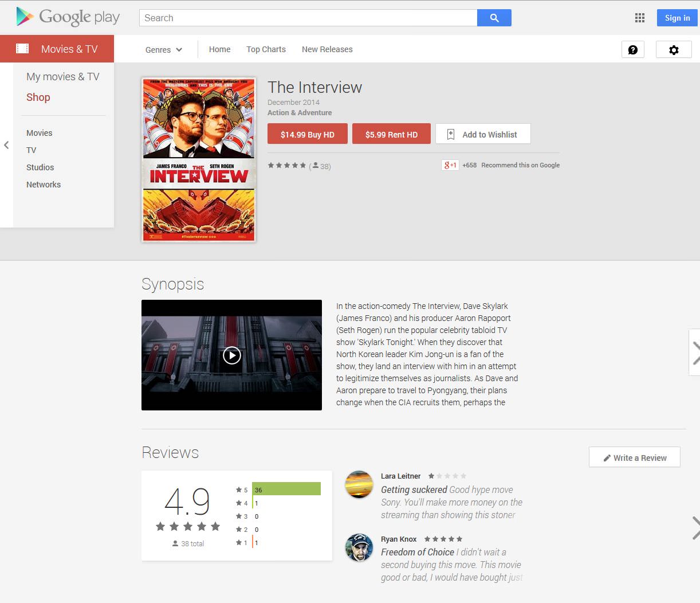
Task: Go to the Home tab
Action: (x=220, y=49)
